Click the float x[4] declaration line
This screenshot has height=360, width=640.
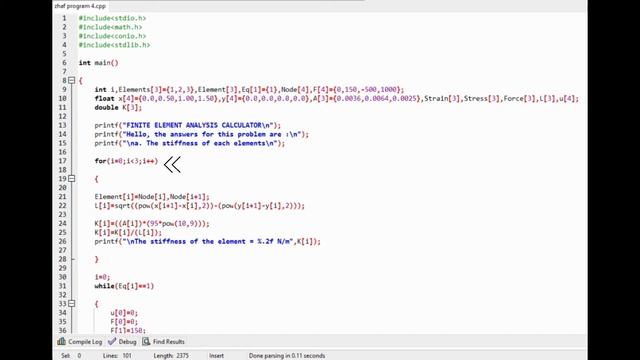pos(336,98)
